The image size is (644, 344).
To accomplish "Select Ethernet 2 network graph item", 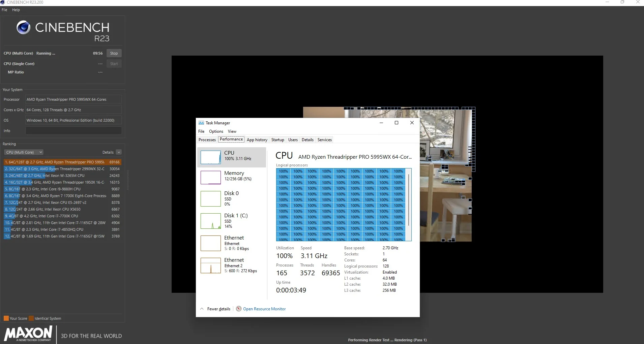I will click(x=211, y=265).
